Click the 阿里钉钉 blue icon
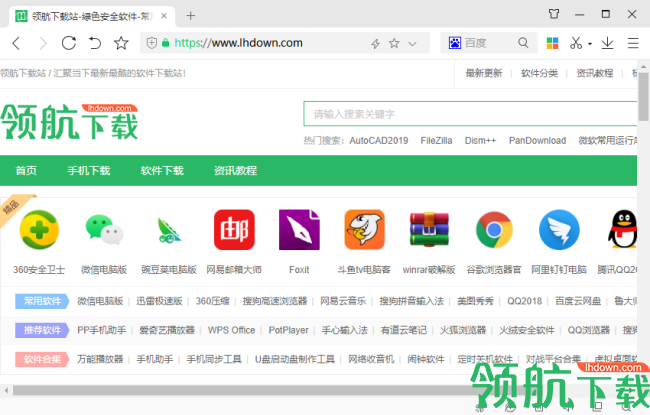This screenshot has height=415, width=650. (x=559, y=230)
